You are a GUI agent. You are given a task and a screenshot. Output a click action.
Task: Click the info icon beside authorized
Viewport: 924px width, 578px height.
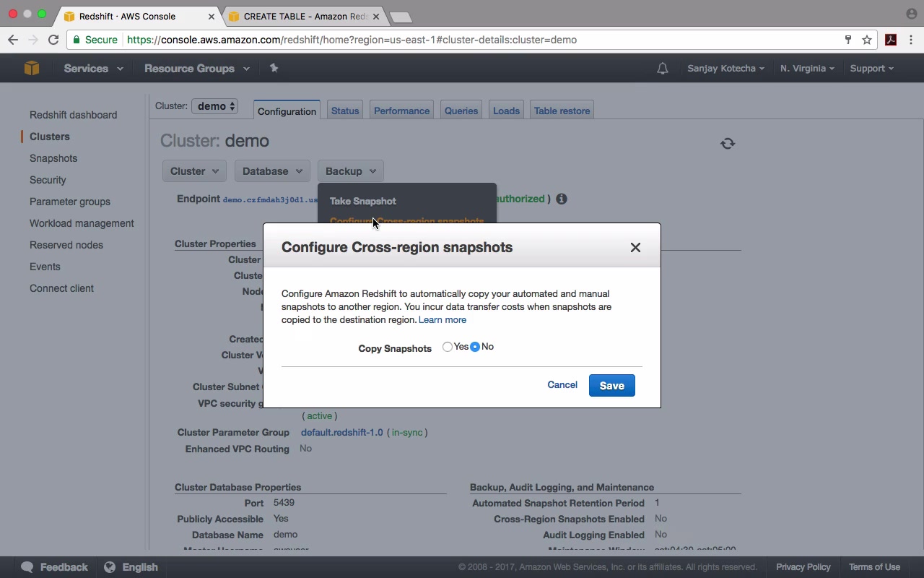(562, 199)
